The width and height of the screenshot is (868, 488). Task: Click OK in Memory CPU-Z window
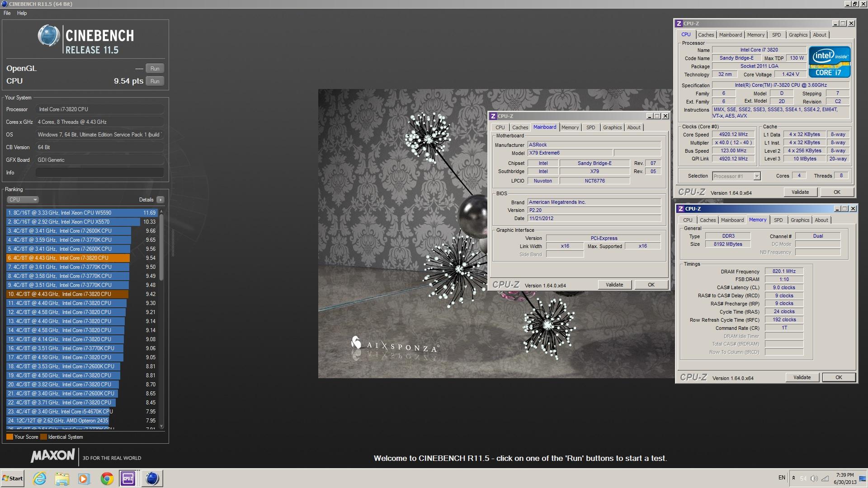click(839, 377)
